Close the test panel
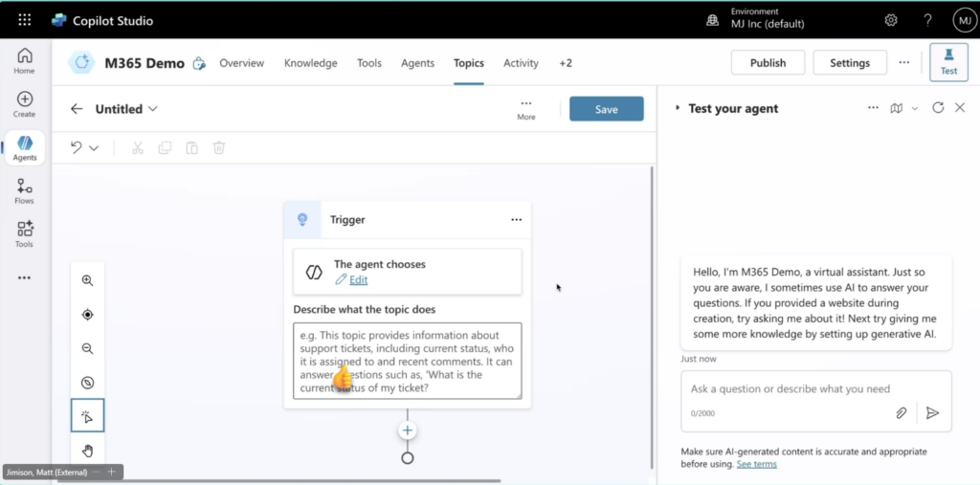This screenshot has width=980, height=485. tap(960, 107)
